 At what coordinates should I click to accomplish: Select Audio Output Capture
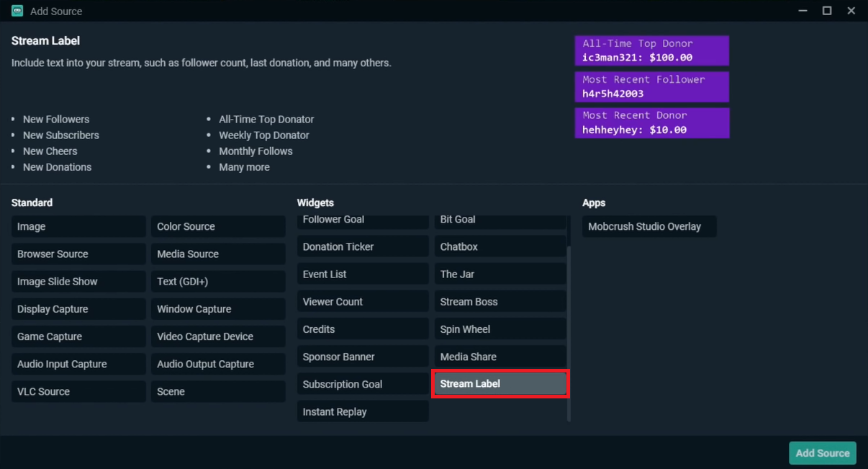click(218, 364)
